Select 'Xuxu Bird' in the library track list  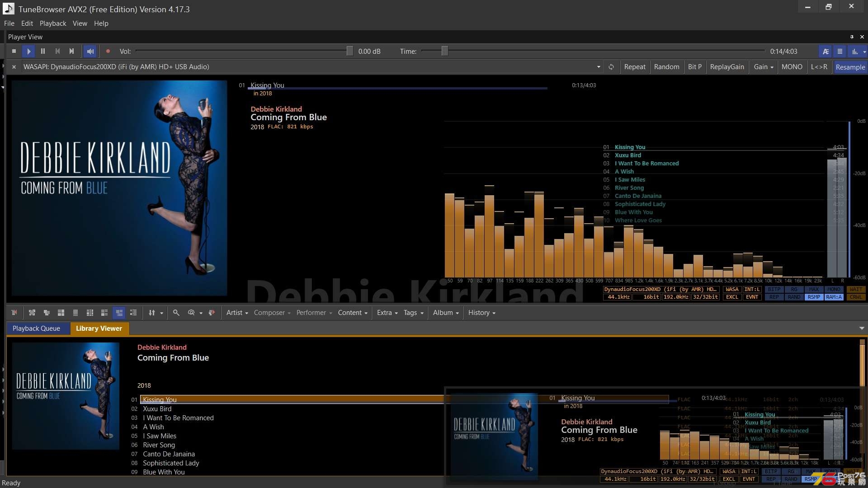click(157, 409)
